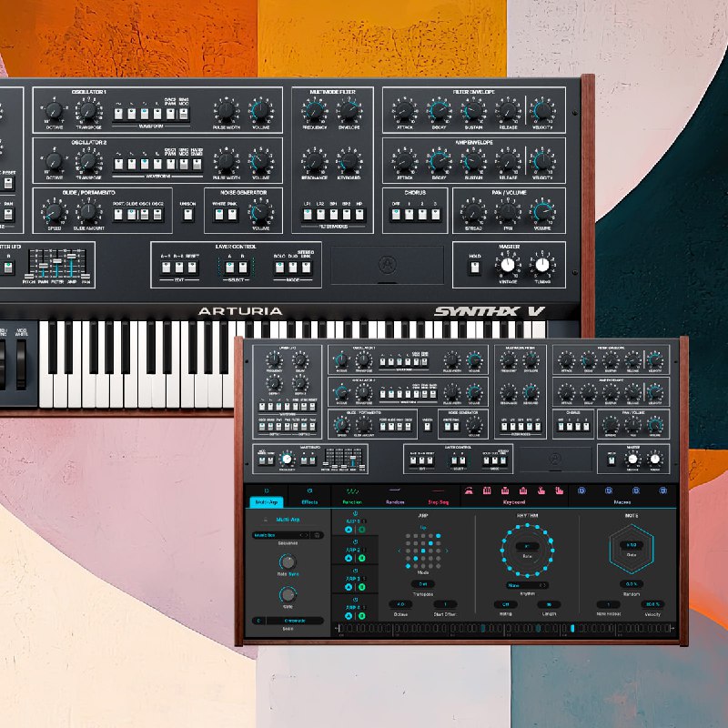Viewport: 728px width, 728px height.
Task: Toggle the ARP 3 power icon
Action: tap(355, 571)
